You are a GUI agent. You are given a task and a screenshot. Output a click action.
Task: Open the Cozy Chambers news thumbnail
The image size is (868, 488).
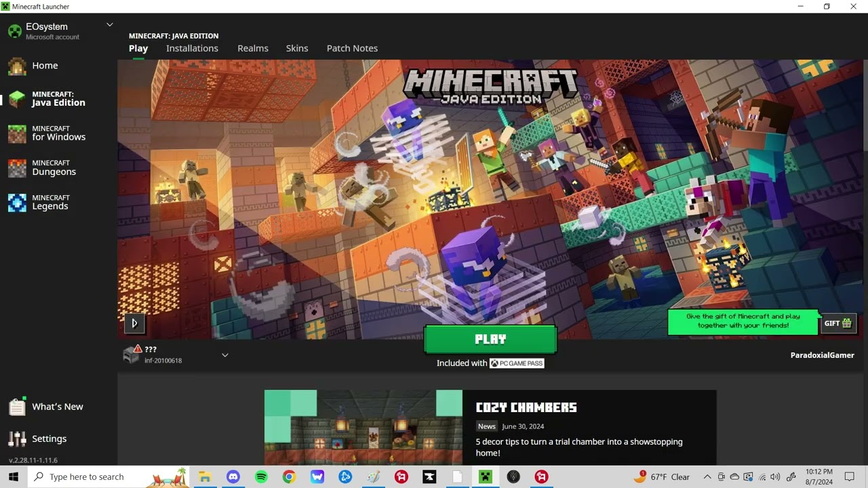click(363, 427)
